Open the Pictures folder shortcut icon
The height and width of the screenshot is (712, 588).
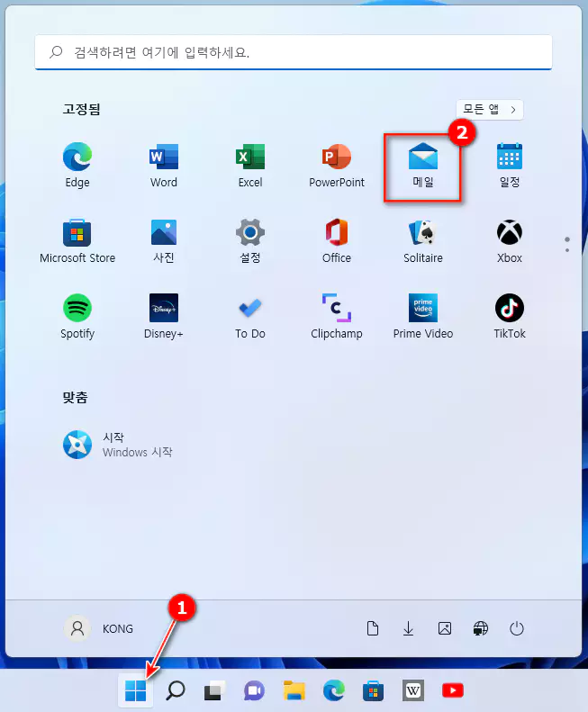445,628
